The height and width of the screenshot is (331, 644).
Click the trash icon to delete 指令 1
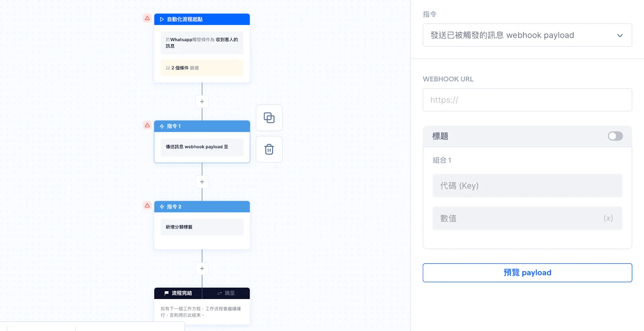click(269, 149)
